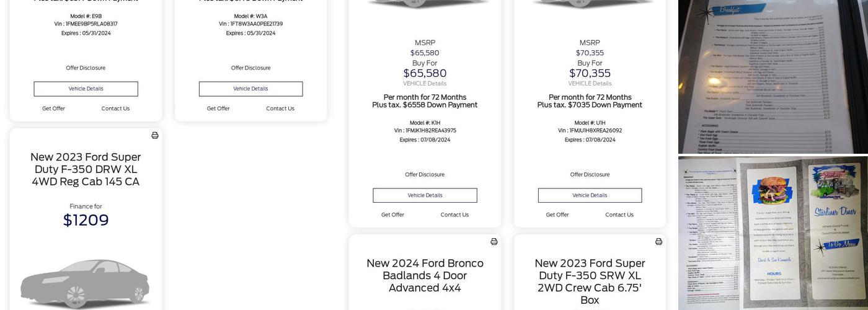Viewport: 868px width, 310px height.
Task: Get Offer for model E9B vehicle
Action: coord(53,108)
